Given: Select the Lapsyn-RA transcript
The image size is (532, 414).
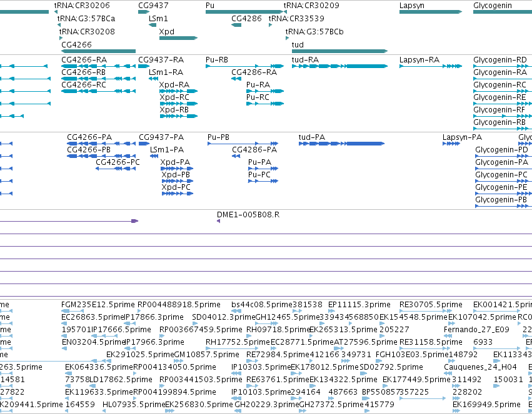Looking at the screenshot, I should (431, 66).
